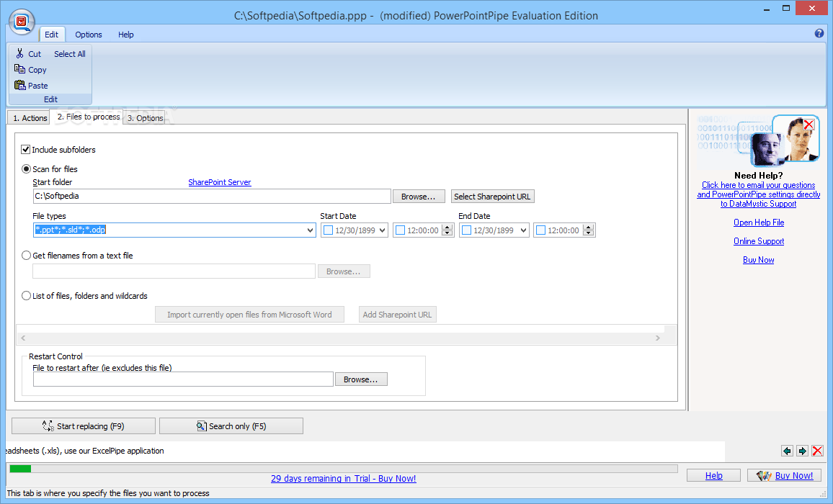Open the Help ribbon menu
833x504 pixels.
[126, 35]
